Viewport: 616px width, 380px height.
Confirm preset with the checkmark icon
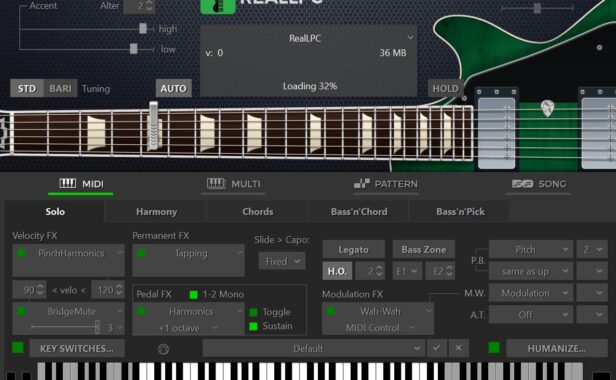[x=436, y=348]
